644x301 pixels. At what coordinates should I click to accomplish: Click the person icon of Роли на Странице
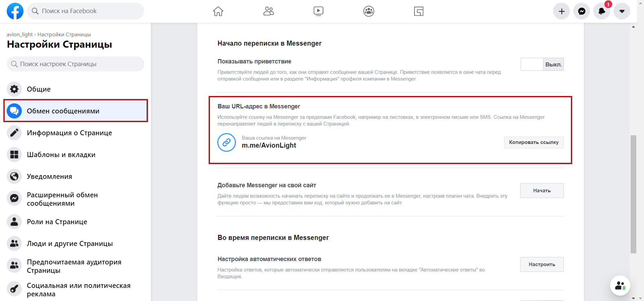[14, 221]
